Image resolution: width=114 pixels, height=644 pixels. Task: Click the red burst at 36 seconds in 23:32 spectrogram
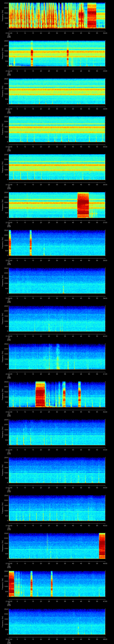(x=68, y=53)
